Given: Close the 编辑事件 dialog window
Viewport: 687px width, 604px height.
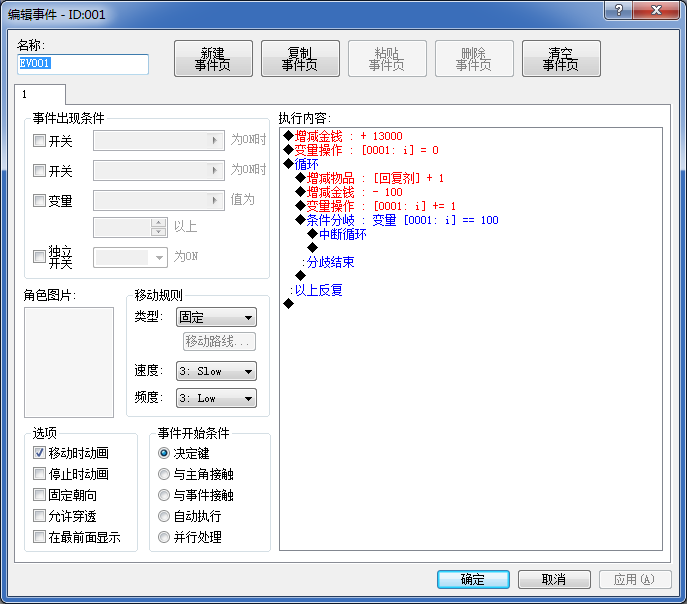Looking at the screenshot, I should (656, 10).
